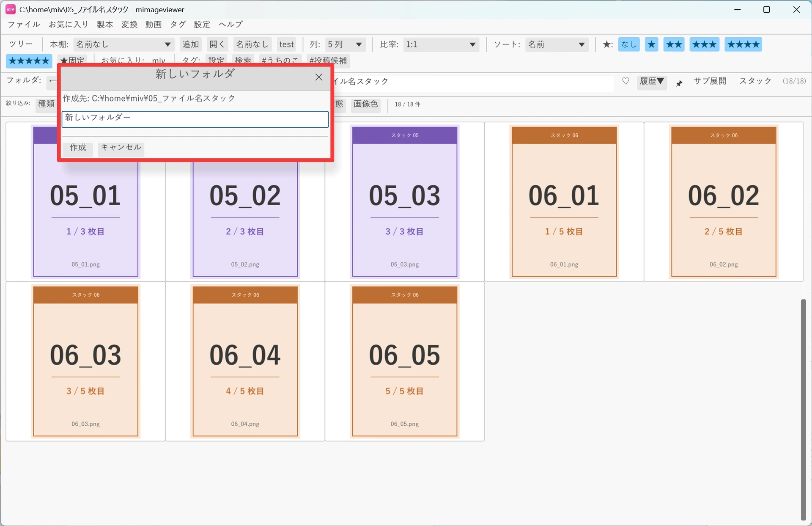Click the mimageviewer app icon in title bar
Image resolution: width=812 pixels, height=526 pixels.
point(11,9)
